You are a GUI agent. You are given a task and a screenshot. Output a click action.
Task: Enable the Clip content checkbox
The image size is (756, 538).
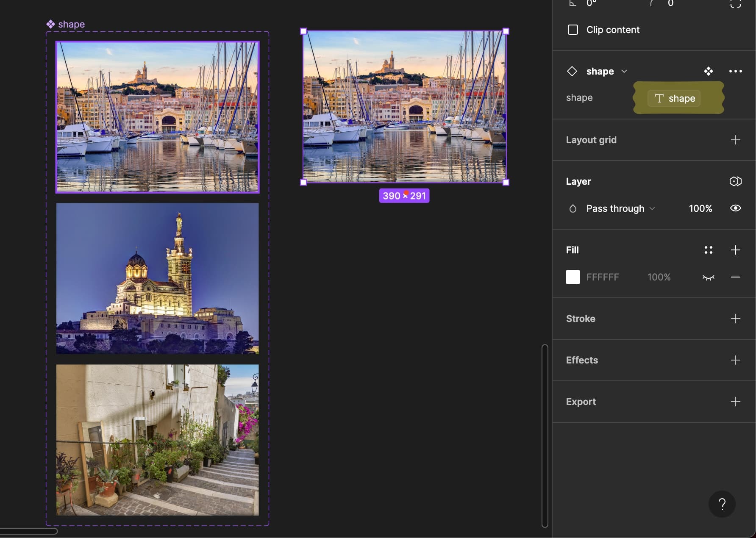point(573,30)
